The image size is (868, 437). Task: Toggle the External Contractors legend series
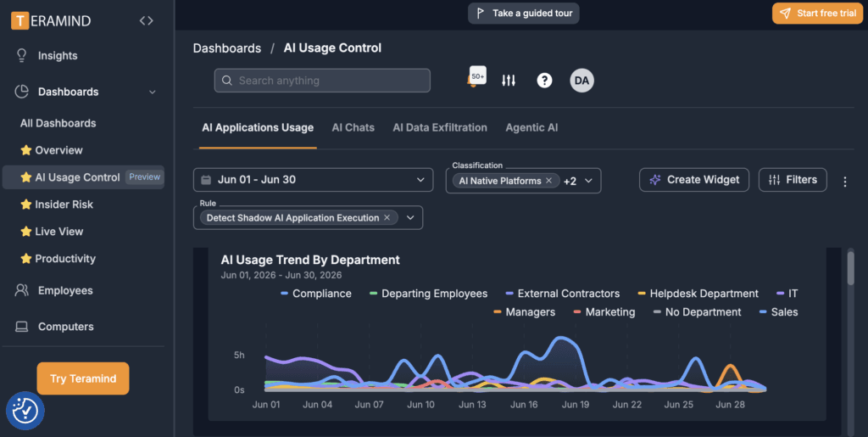pos(563,294)
